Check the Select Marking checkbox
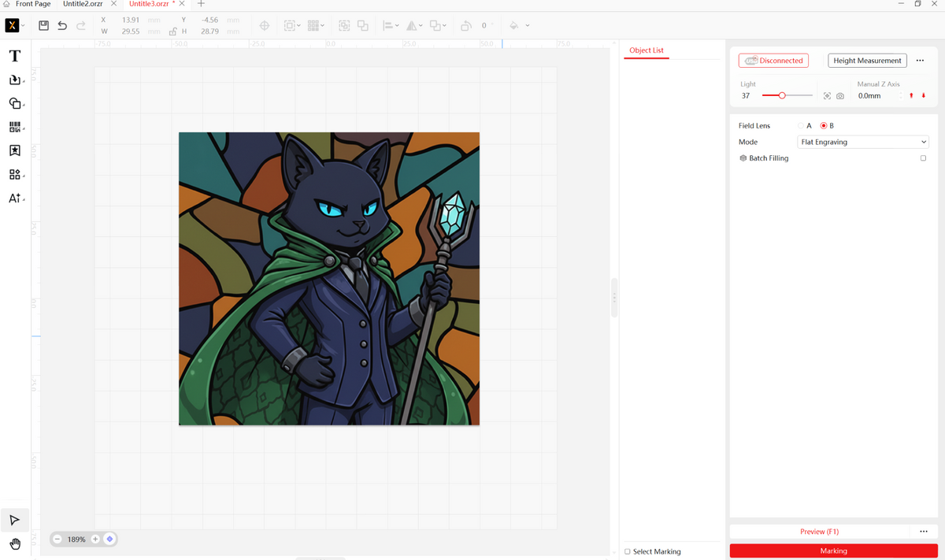945x560 pixels. click(x=626, y=551)
